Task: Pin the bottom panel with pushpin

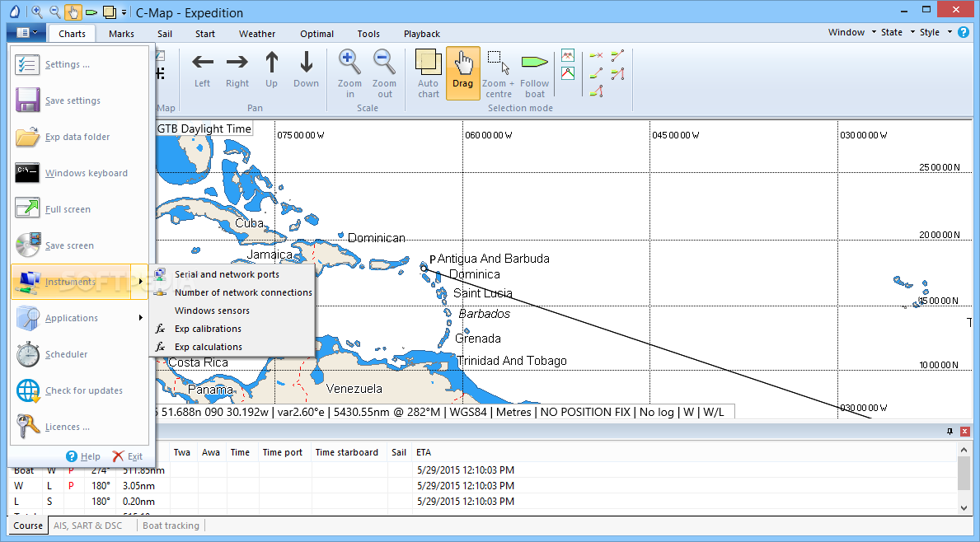Action: tap(950, 432)
